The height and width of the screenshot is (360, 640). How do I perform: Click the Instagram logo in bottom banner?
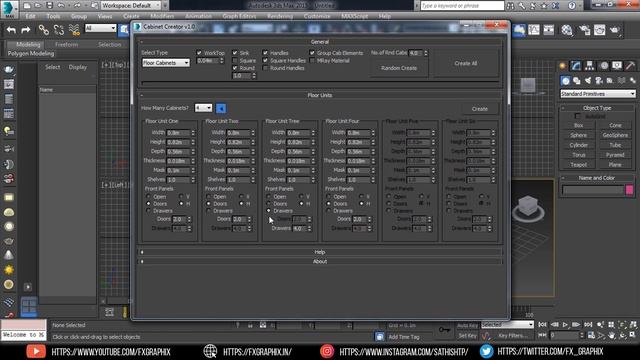[327, 351]
